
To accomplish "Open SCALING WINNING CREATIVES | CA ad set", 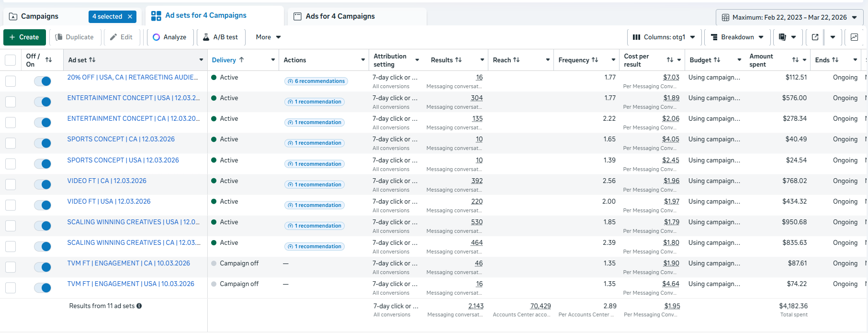I will click(134, 243).
